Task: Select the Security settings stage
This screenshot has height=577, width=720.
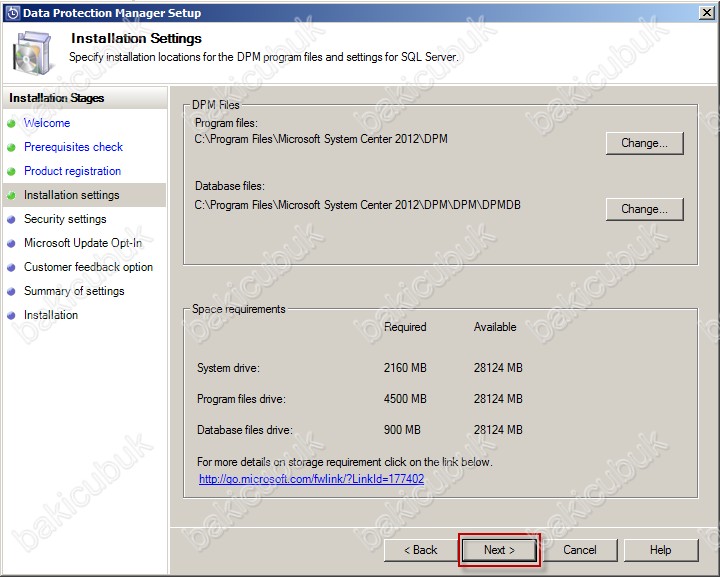Action: pyautogui.click(x=65, y=219)
